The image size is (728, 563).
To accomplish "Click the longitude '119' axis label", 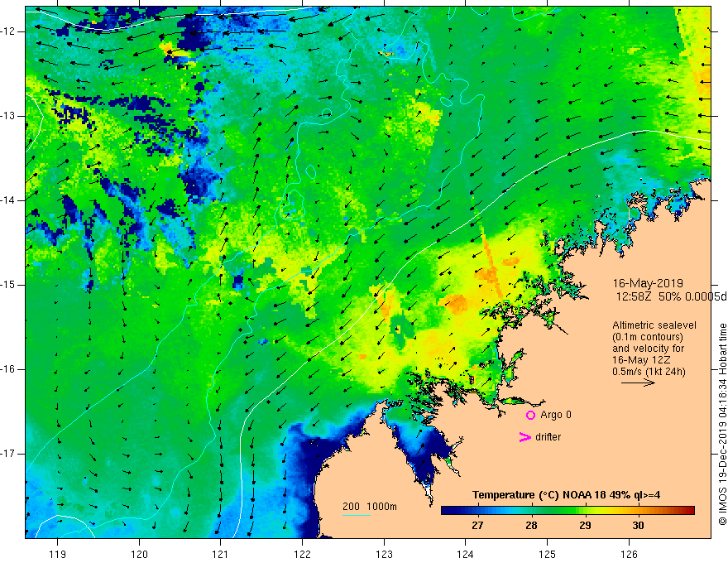I will (57, 554).
